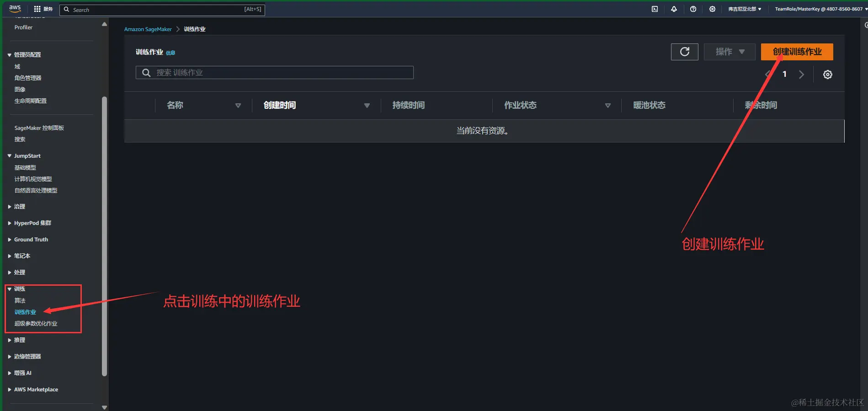The image size is (868, 411).
Task: Expand the 边缘管理器 section
Action: tap(9, 357)
